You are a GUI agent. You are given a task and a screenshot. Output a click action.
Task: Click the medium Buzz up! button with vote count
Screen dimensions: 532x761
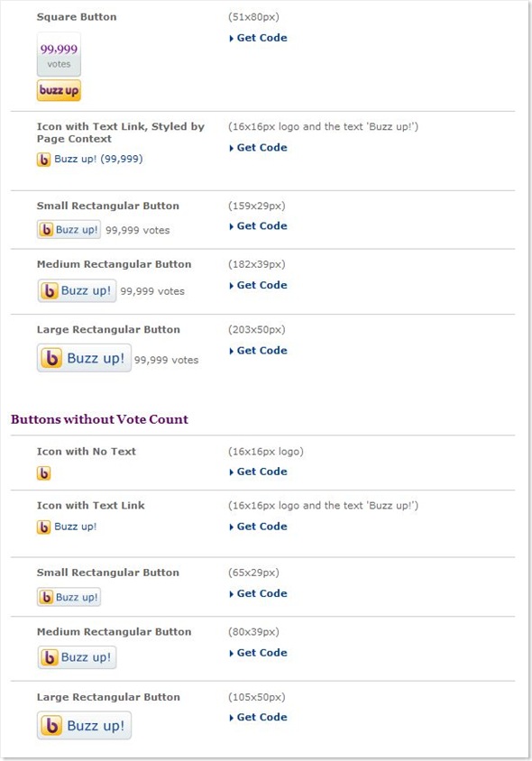point(78,290)
